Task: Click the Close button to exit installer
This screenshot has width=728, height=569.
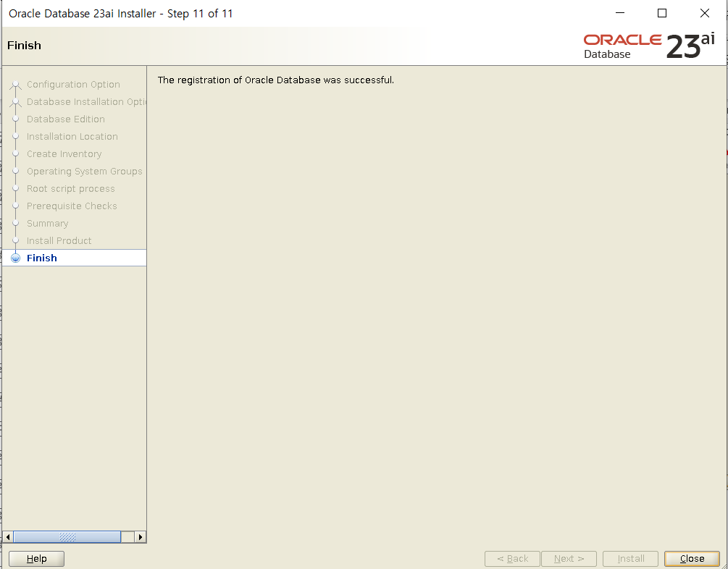Action: (x=692, y=558)
